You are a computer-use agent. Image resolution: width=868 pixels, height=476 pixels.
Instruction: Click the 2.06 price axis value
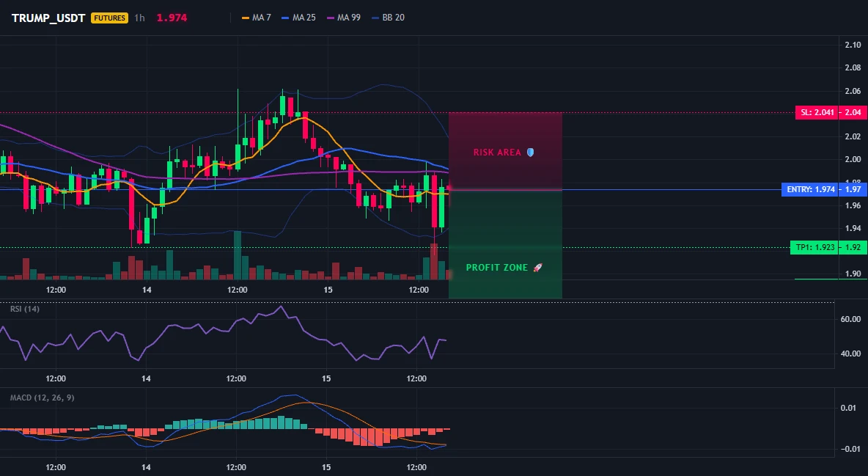tap(853, 91)
